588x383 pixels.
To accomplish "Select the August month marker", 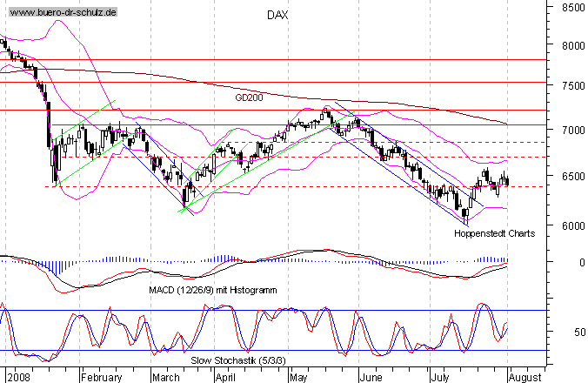I will [525, 378].
